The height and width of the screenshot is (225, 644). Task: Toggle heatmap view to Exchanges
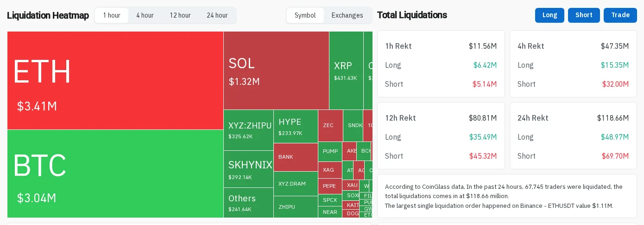click(x=347, y=15)
